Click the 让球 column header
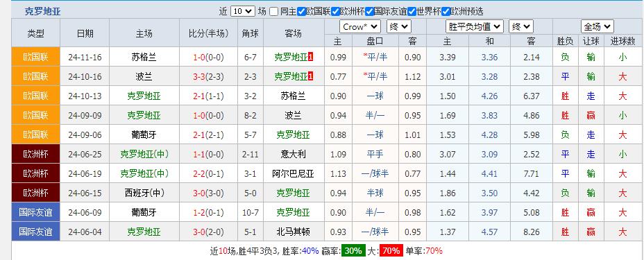Viewport: 644px width, 260px height. (x=591, y=41)
